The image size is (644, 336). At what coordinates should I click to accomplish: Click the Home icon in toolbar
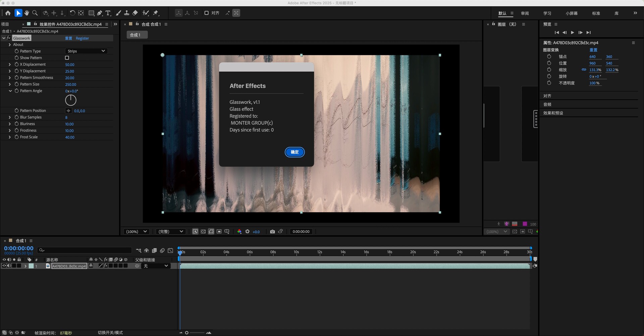coord(8,13)
